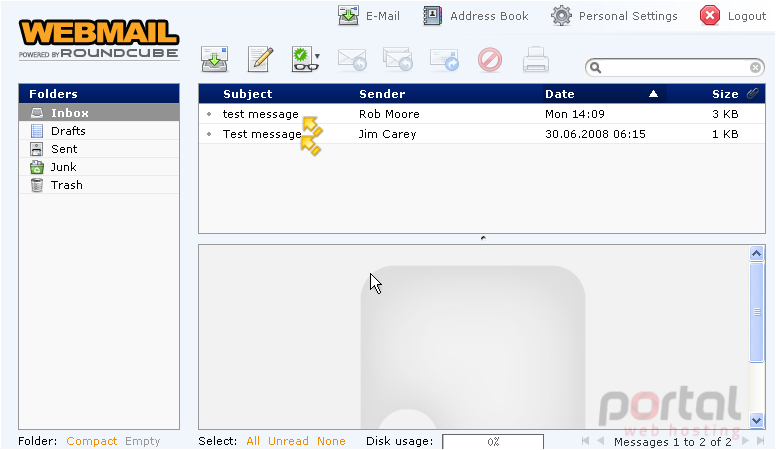Click the preview scrollbar down arrow

click(x=756, y=420)
